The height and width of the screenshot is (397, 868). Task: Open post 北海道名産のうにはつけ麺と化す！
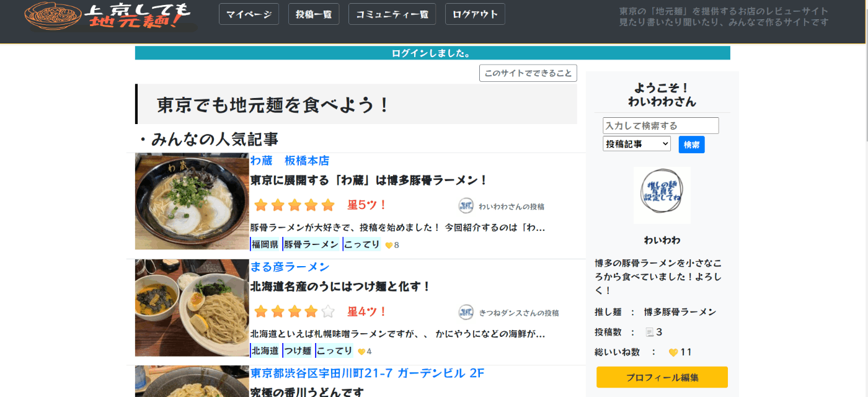[340, 287]
